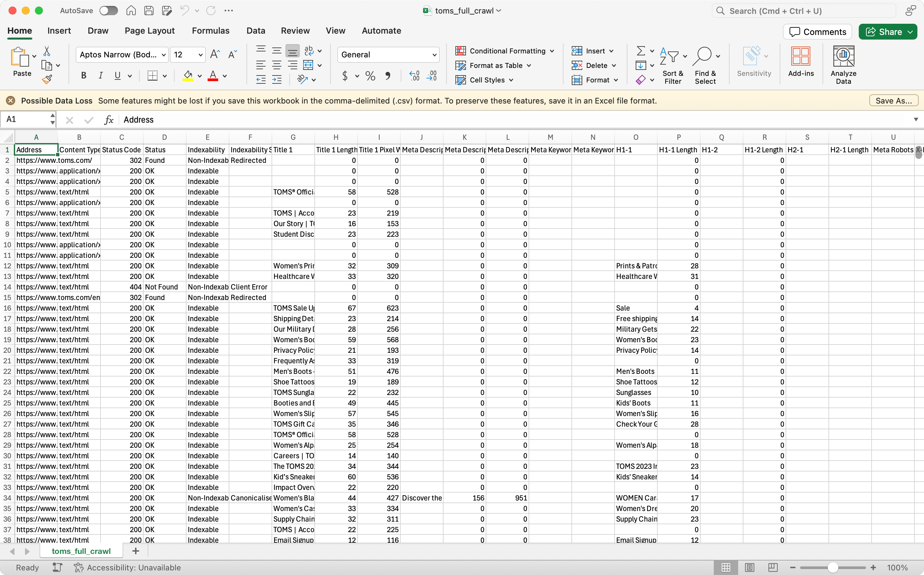This screenshot has width=924, height=575.
Task: Click the Cut scissors icon
Action: pos(47,51)
